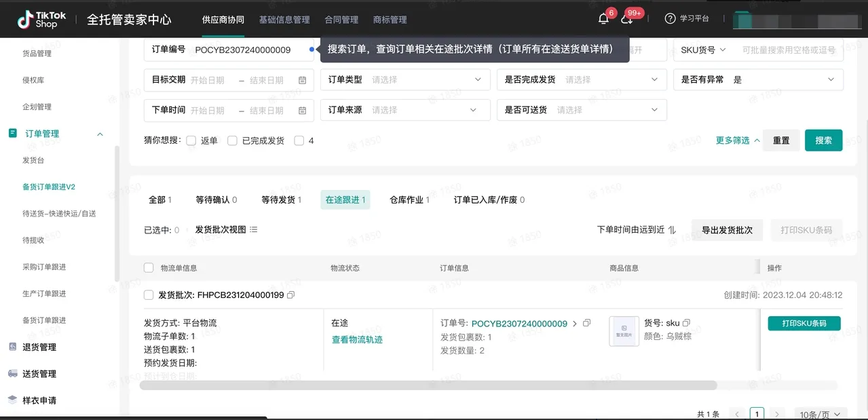Screen dimensions: 868x420
Task: Copy the 货号 sku value icon
Action: (x=686, y=323)
